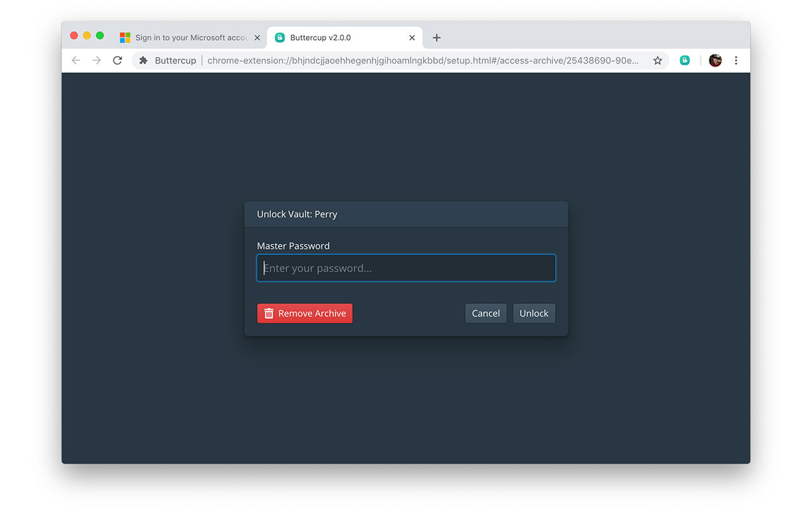Image resolution: width=812 pixels, height=508 pixels.
Task: Click the Master Password input field
Action: coord(406,268)
